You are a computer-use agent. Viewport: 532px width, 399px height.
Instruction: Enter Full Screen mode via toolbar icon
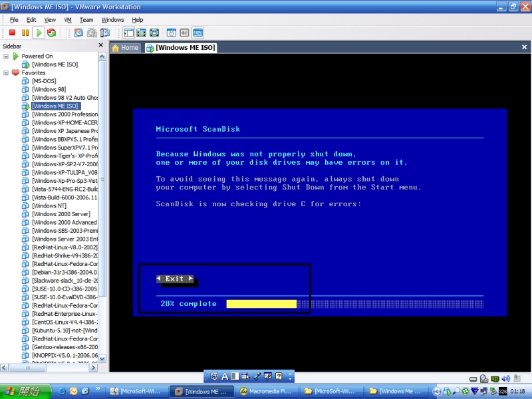point(154,33)
